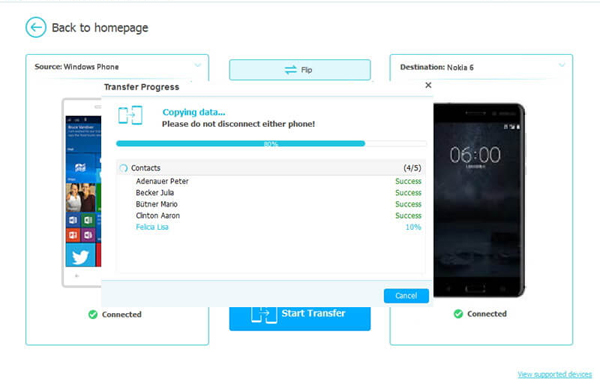Close the Transfer Progress dialog

point(428,85)
